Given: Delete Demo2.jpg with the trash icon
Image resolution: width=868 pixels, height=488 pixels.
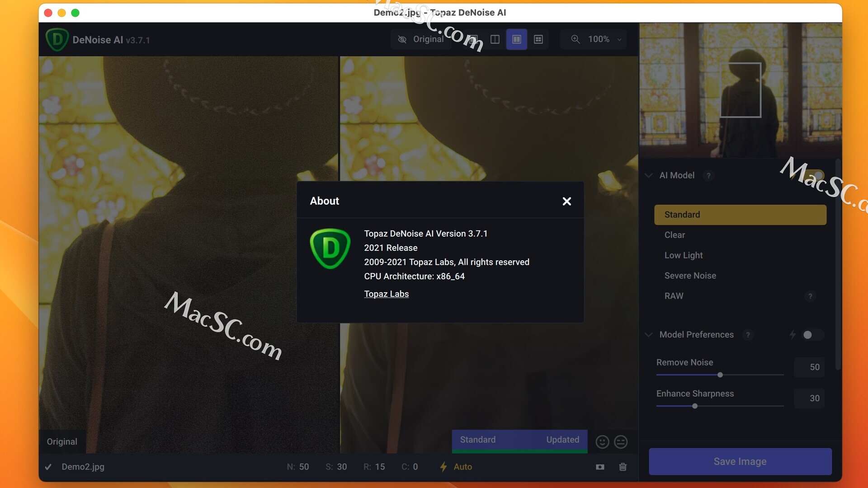Looking at the screenshot, I should [623, 467].
